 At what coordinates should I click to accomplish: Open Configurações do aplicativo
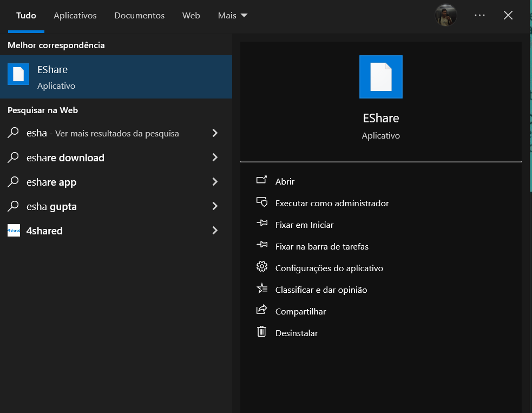pyautogui.click(x=329, y=268)
